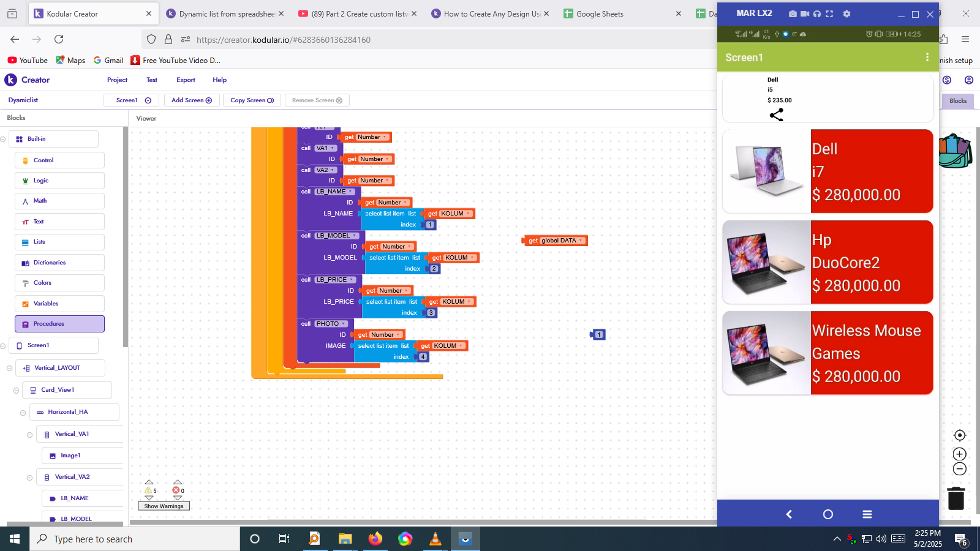Open the global DATA variable dropdown
Image resolution: width=980 pixels, height=551 pixels.
pos(581,241)
